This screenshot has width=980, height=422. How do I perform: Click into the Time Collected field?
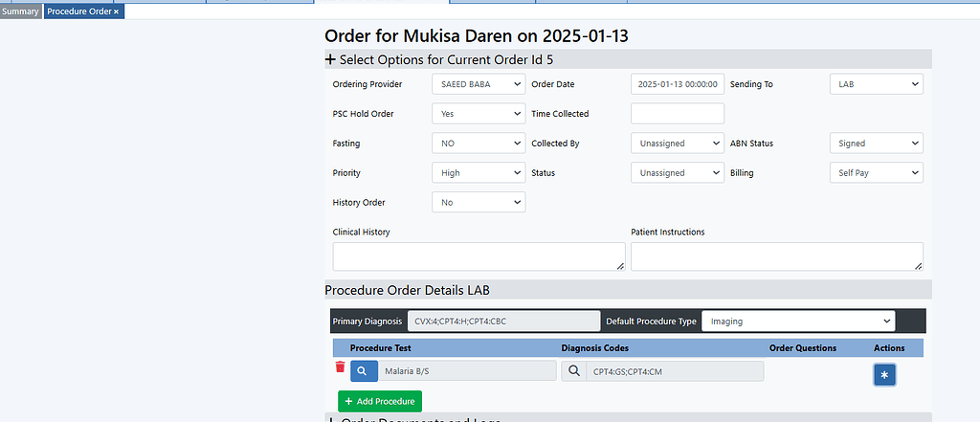pos(678,114)
